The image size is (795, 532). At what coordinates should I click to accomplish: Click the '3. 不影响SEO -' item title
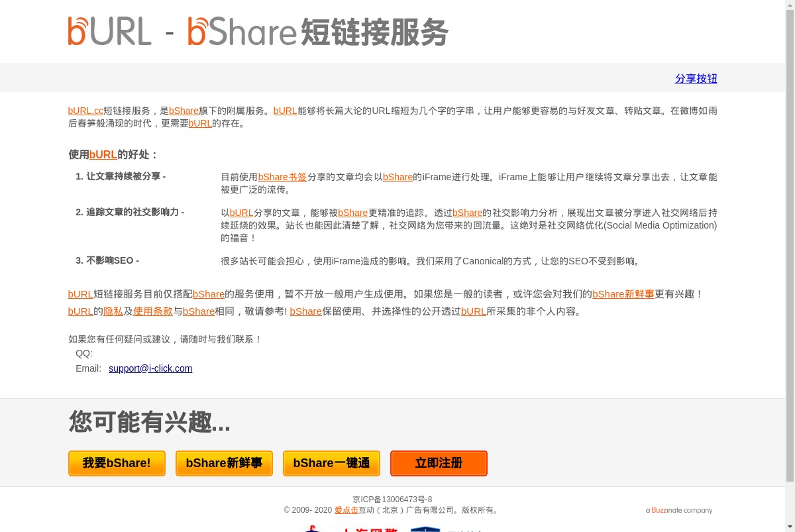coord(107,260)
